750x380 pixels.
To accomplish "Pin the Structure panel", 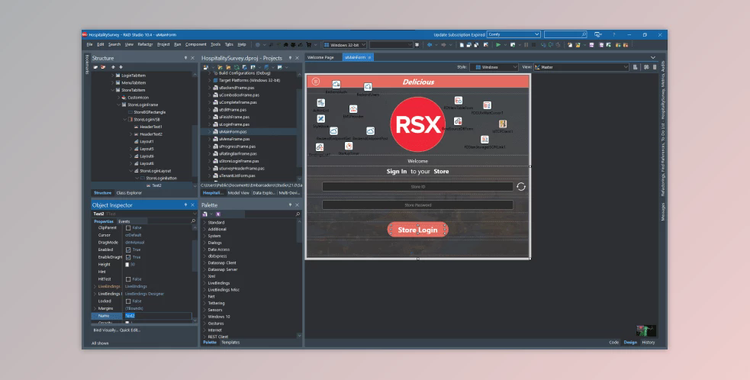I will pos(186,58).
